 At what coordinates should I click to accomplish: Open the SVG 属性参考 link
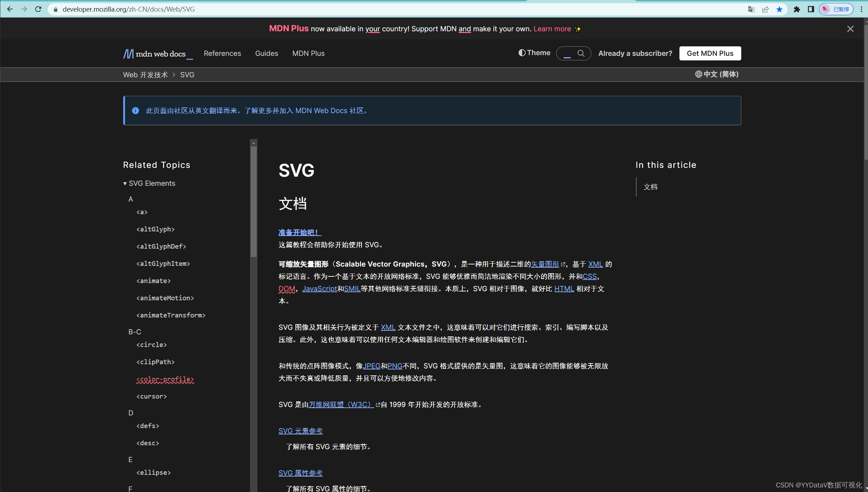pyautogui.click(x=301, y=473)
